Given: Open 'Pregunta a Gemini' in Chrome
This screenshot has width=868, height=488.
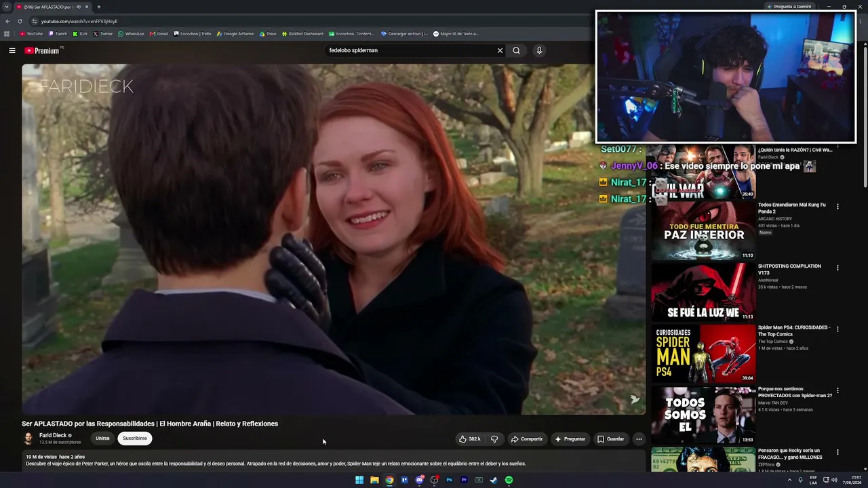Looking at the screenshot, I should click(x=789, y=7).
